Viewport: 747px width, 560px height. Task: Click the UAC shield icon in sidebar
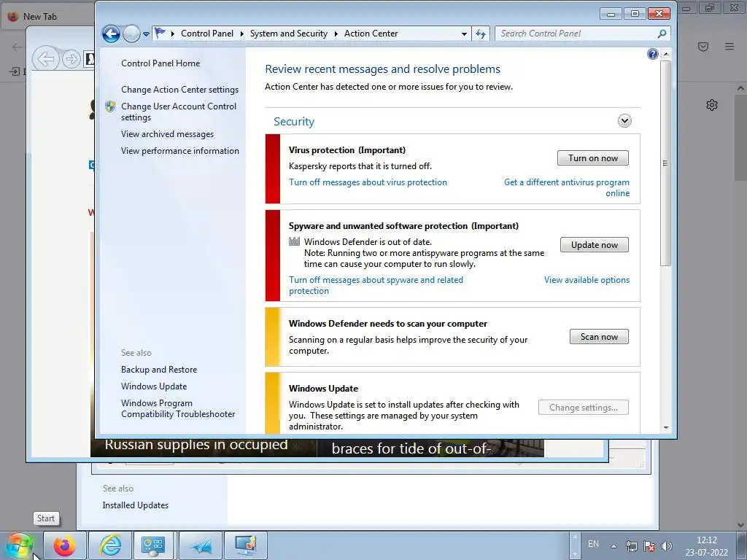110,106
